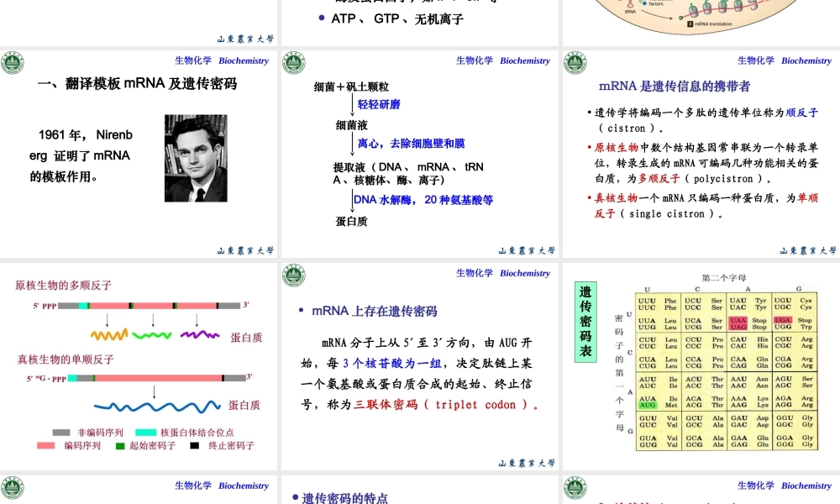Viewport: 840px width, 504px height.
Task: Click the purple protein squiggle in the diagram
Action: 199,334
